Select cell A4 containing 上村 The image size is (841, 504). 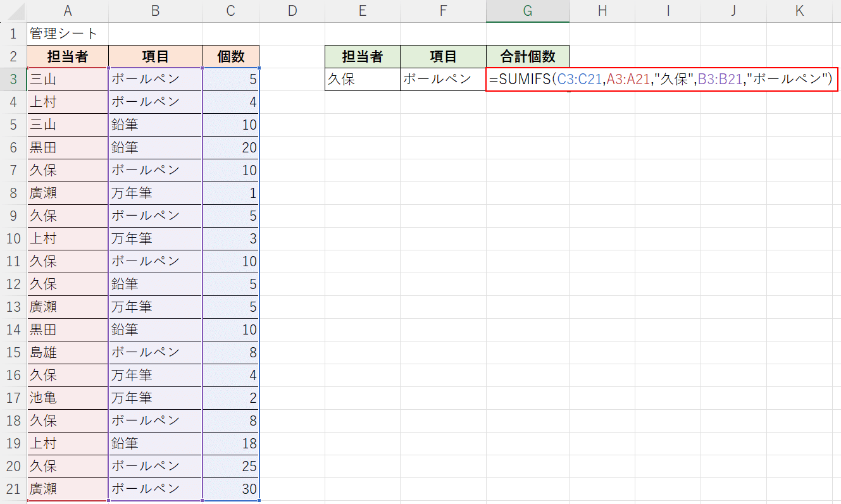point(68,102)
